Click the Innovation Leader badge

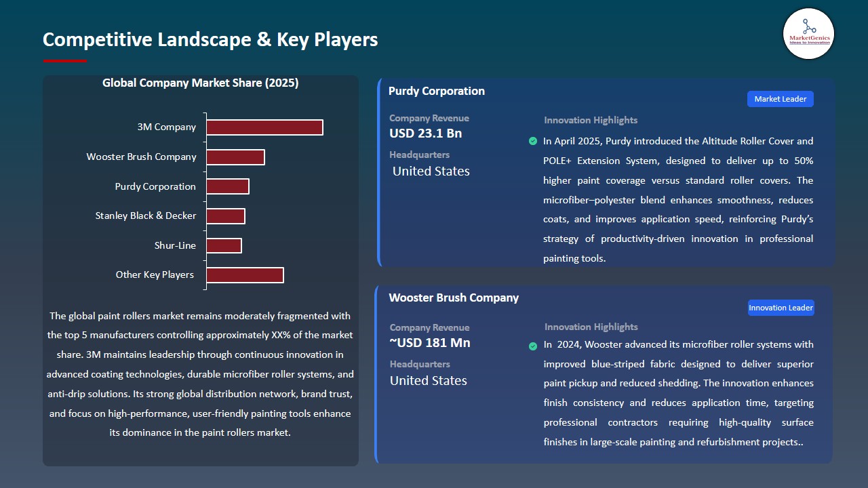tap(781, 308)
